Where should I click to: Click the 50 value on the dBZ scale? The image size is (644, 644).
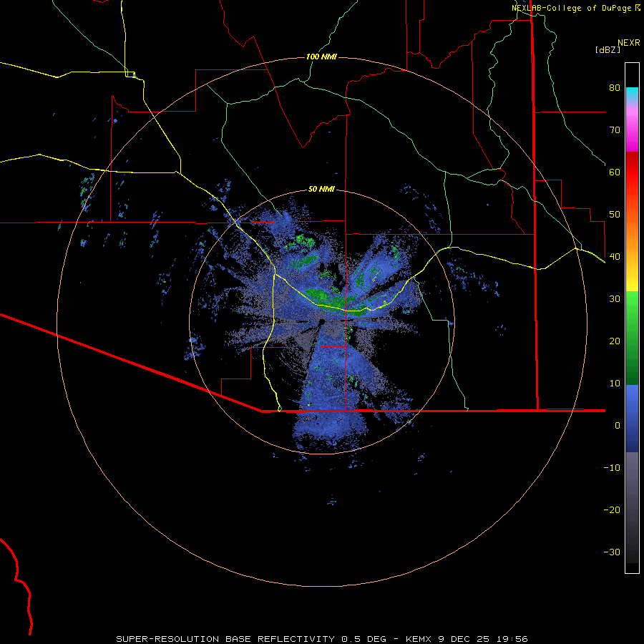point(615,215)
